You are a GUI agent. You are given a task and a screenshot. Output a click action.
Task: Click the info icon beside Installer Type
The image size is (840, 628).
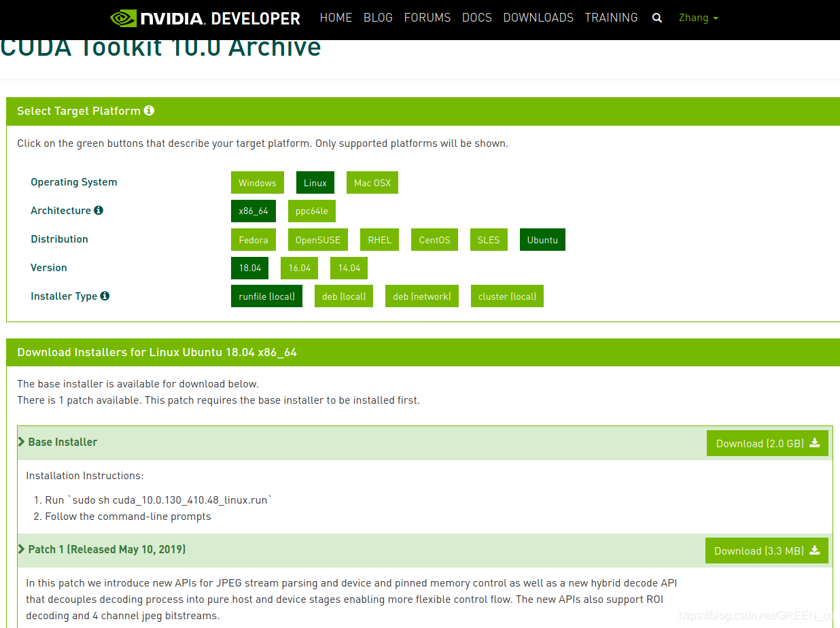point(105,296)
